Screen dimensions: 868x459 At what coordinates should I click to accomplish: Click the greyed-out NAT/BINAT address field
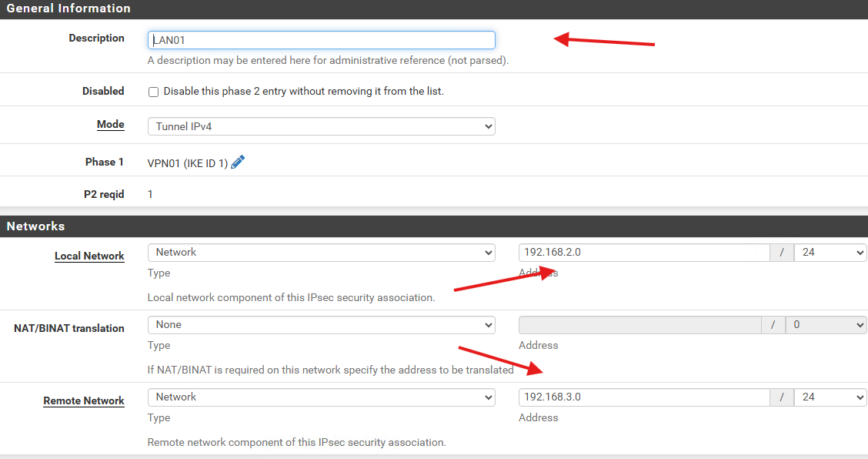pyautogui.click(x=639, y=325)
